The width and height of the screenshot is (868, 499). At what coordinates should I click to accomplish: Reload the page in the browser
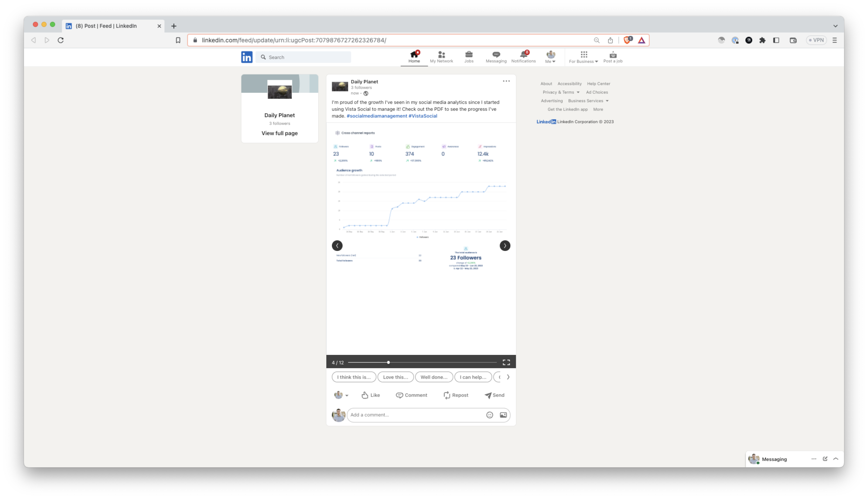point(61,40)
